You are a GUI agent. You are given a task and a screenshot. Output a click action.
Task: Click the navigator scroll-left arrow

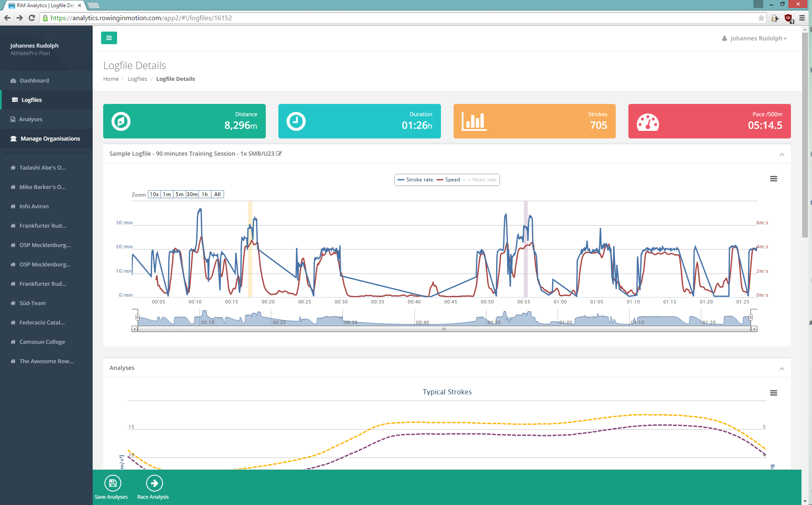click(x=135, y=329)
